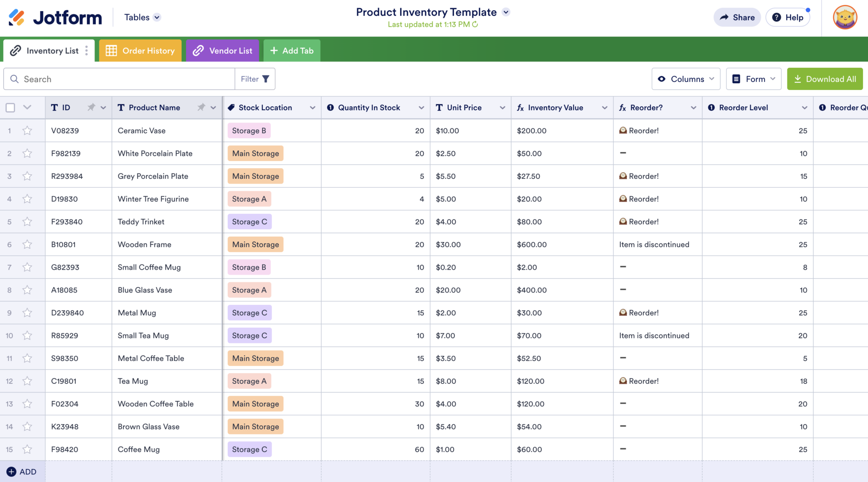Click the Share button
This screenshot has width=868, height=482.
pos(737,17)
